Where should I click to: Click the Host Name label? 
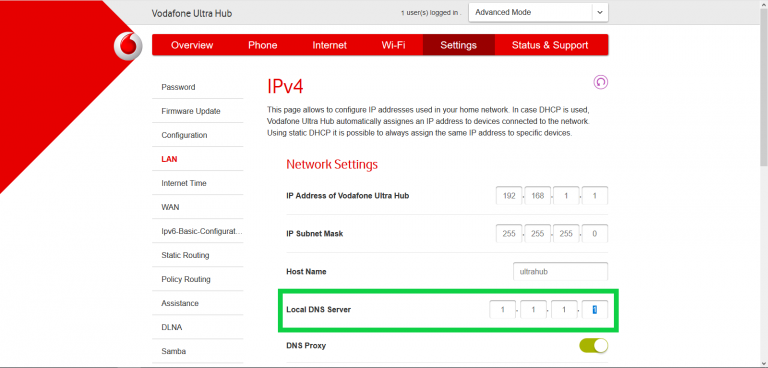tap(306, 271)
